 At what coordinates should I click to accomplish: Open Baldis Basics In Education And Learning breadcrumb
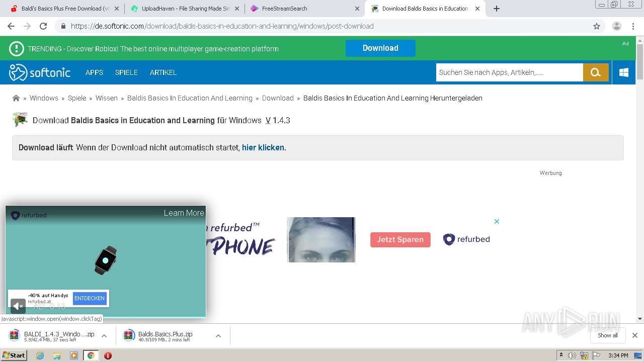tap(190, 98)
